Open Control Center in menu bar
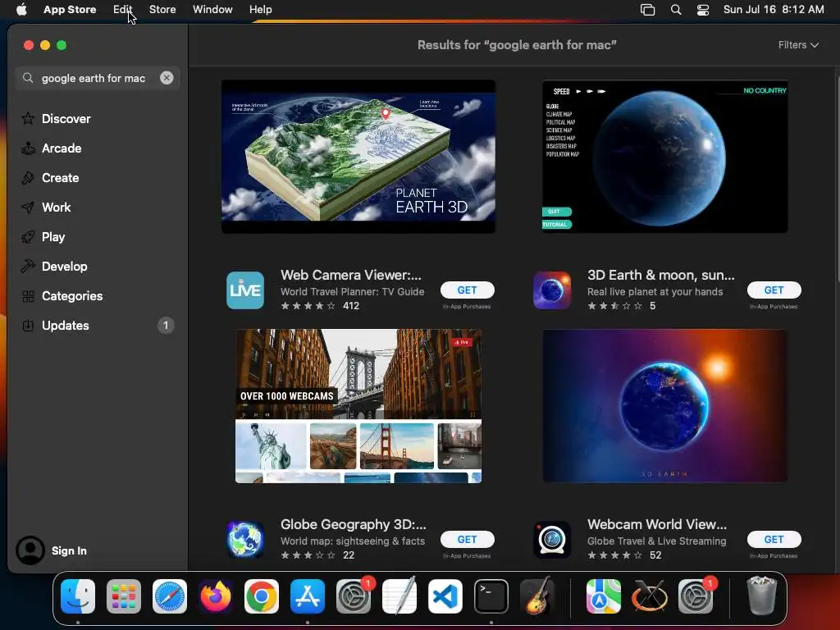The image size is (840, 630). click(x=703, y=10)
